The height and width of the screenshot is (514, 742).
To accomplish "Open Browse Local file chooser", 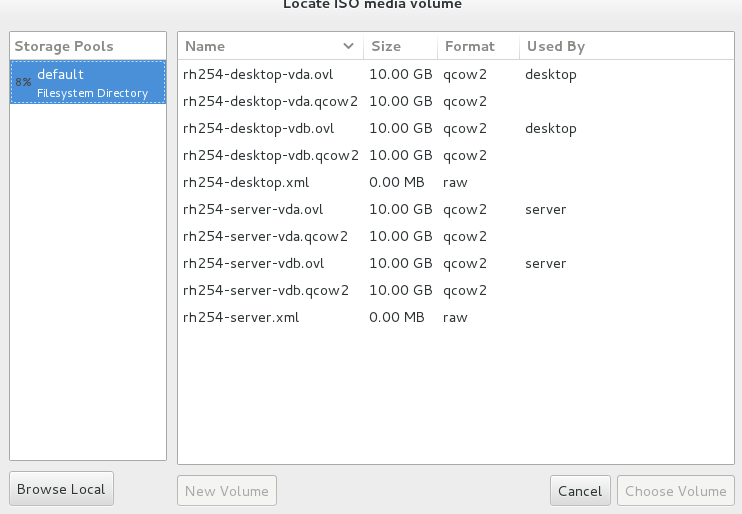I will coord(61,489).
